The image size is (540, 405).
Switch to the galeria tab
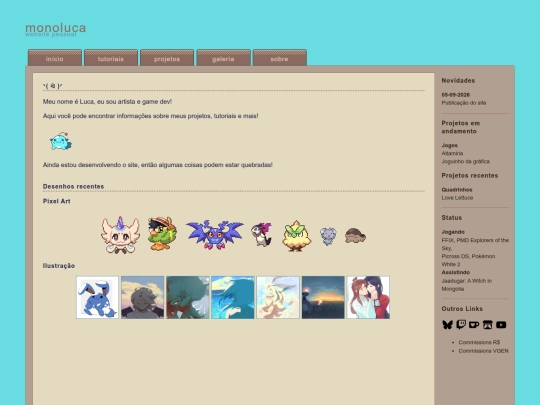223,58
